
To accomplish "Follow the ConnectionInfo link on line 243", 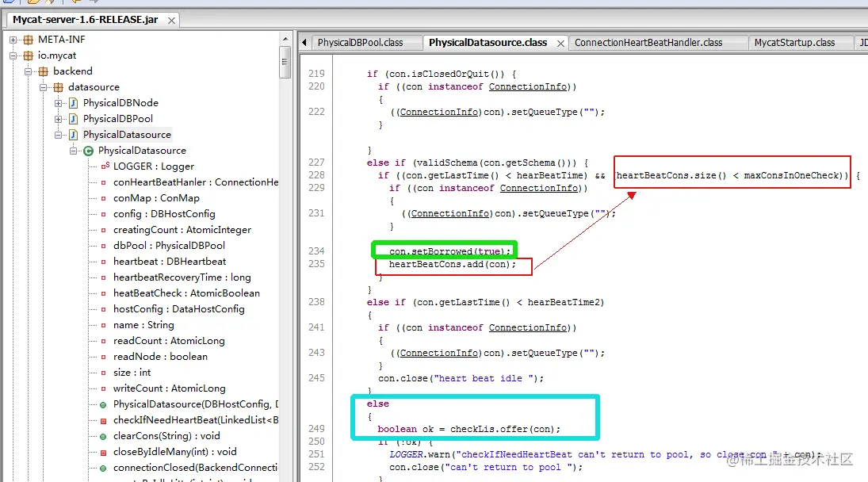I will coord(439,353).
